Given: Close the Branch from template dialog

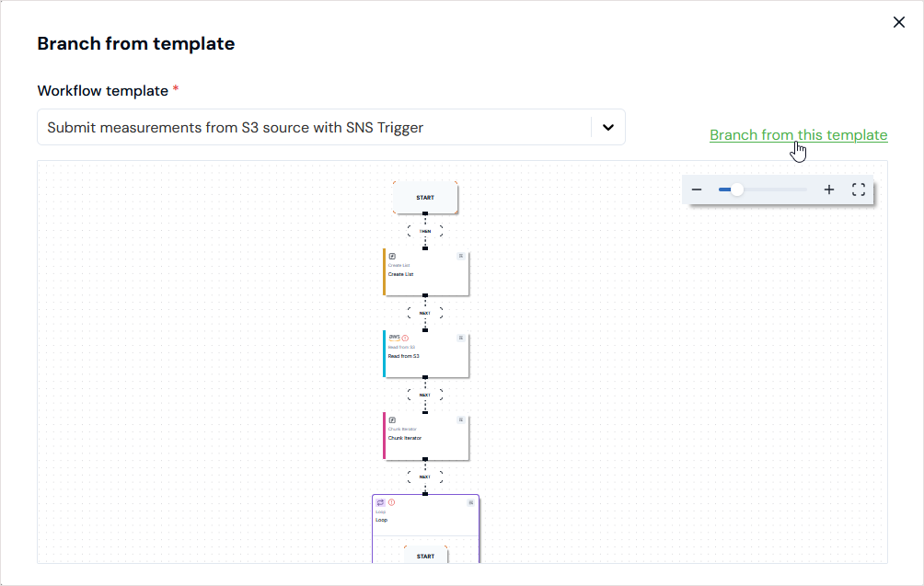Looking at the screenshot, I should pos(898,22).
